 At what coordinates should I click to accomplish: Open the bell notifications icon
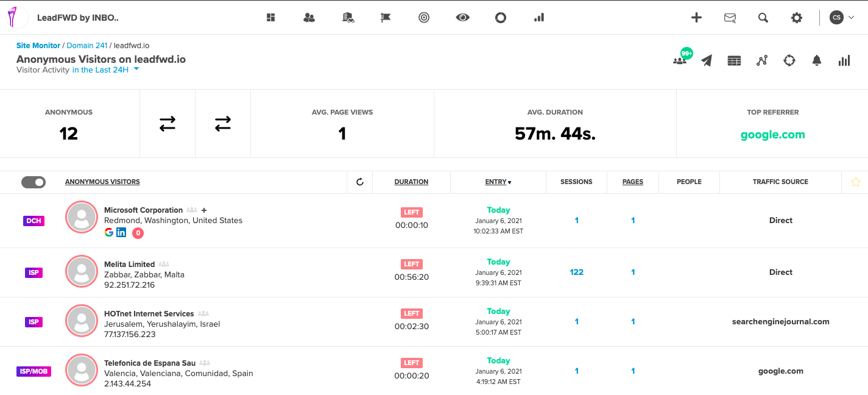coord(817,60)
